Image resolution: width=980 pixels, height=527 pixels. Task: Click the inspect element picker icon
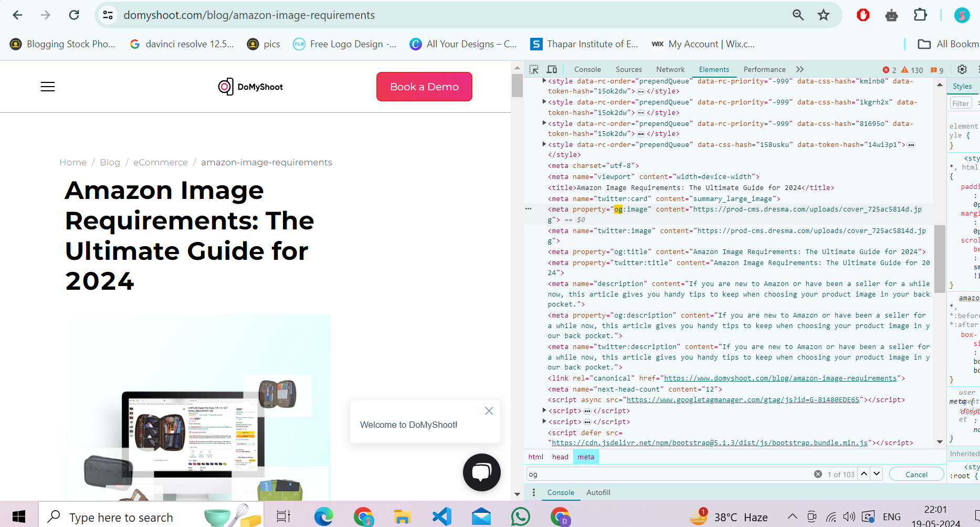pos(534,69)
